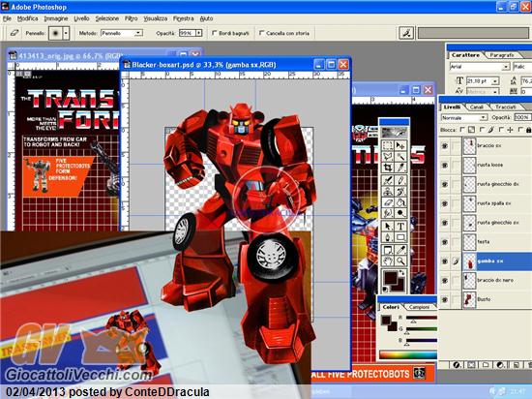Screen dimensions: 532x399
Task: Open brush dynamics icon in options bar
Action: (406, 33)
